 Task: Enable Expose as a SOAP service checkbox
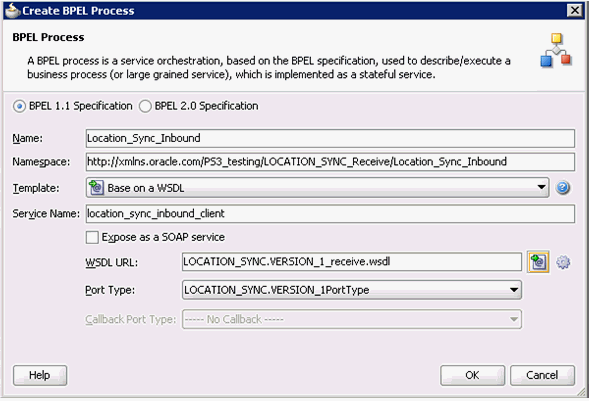point(92,237)
